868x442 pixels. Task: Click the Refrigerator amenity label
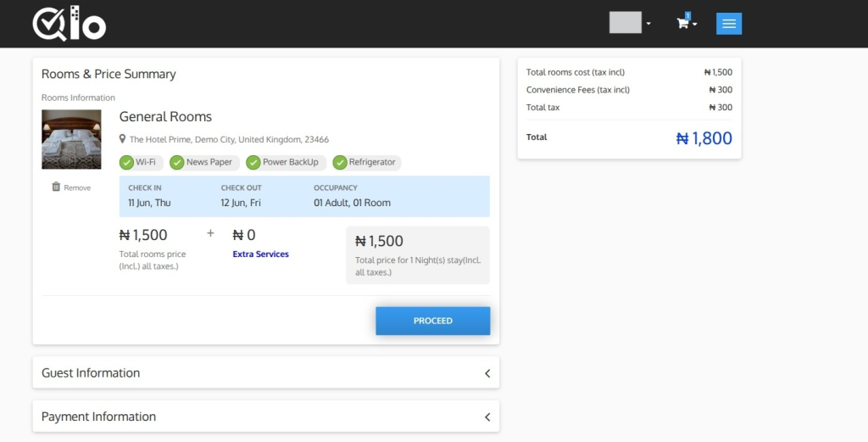click(372, 162)
